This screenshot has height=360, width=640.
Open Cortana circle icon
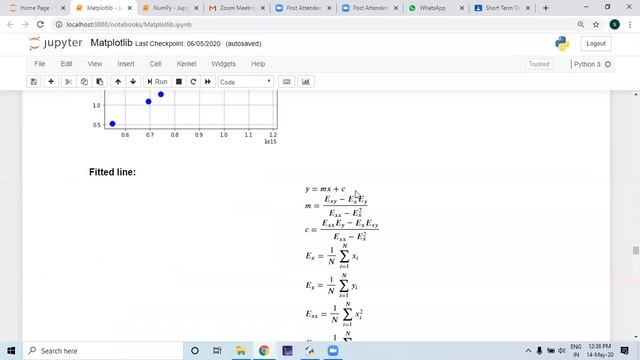click(195, 351)
